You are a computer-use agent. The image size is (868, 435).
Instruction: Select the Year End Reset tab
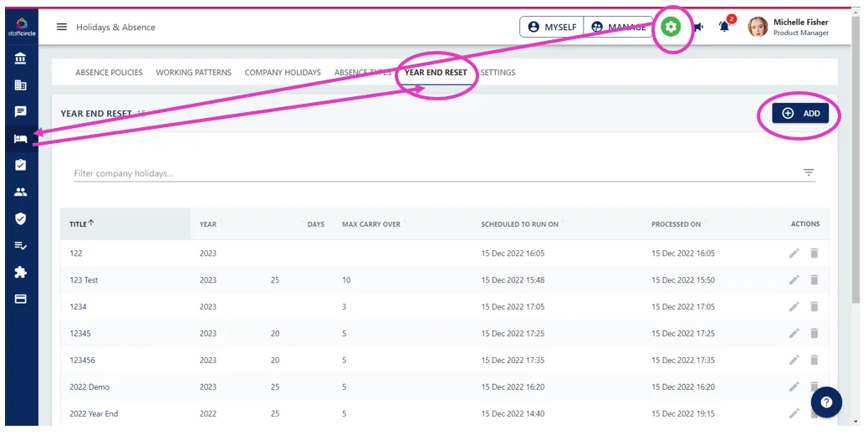(436, 72)
